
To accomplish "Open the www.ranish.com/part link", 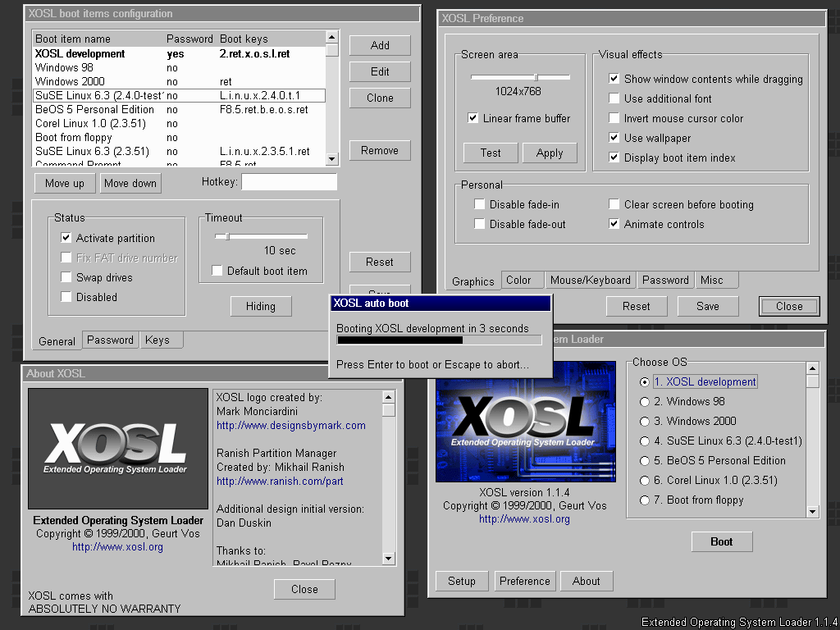I will [x=280, y=482].
